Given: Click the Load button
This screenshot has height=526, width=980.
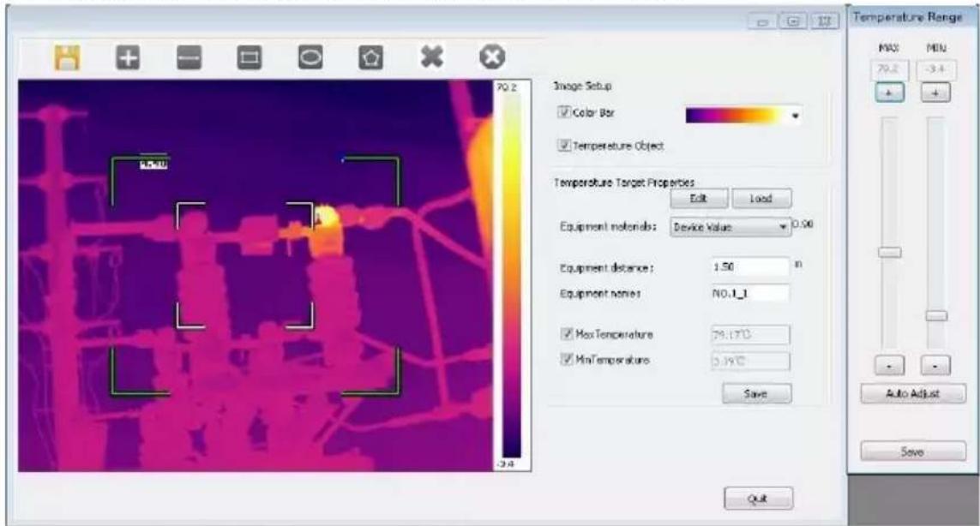Looking at the screenshot, I should 761,198.
